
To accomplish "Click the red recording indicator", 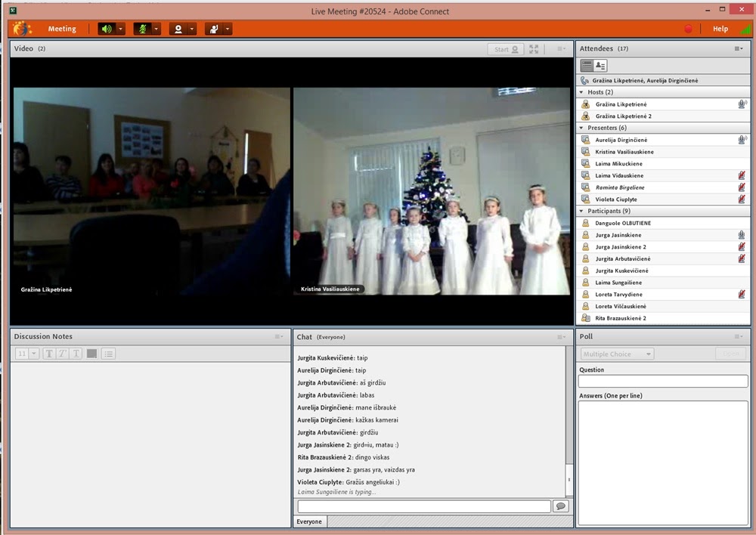I will click(689, 29).
